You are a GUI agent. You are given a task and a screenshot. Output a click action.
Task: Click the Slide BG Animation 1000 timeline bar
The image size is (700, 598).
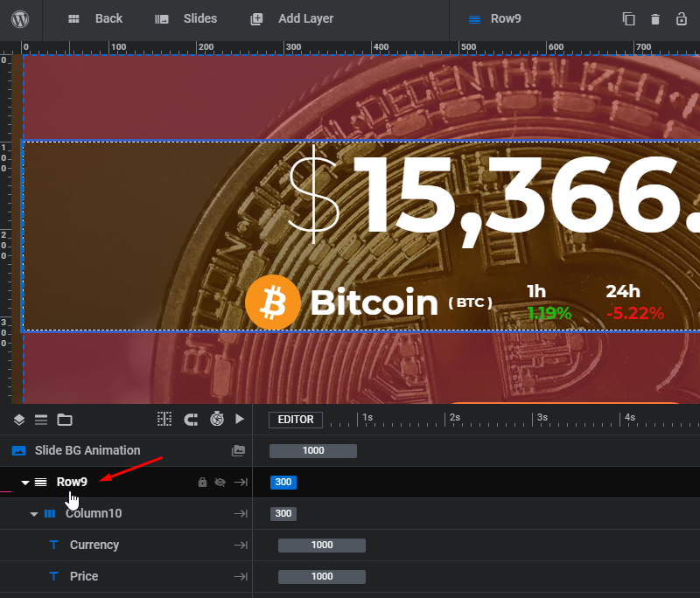(x=313, y=451)
